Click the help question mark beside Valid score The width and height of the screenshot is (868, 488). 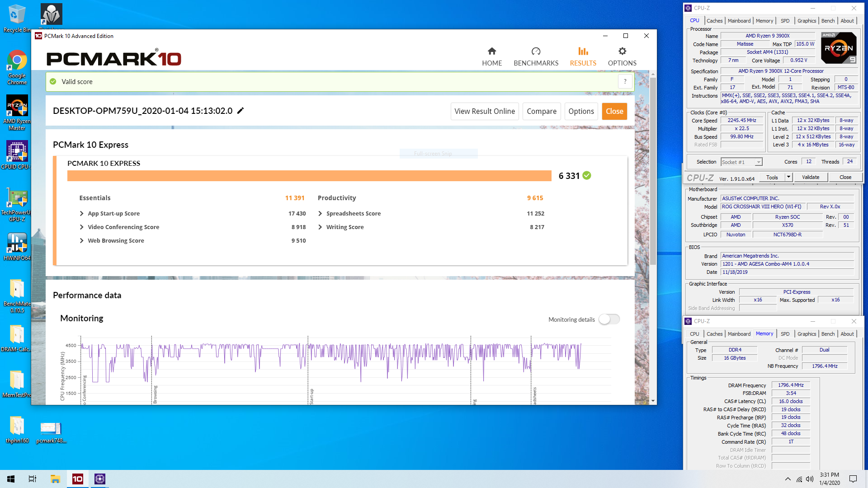coord(625,82)
